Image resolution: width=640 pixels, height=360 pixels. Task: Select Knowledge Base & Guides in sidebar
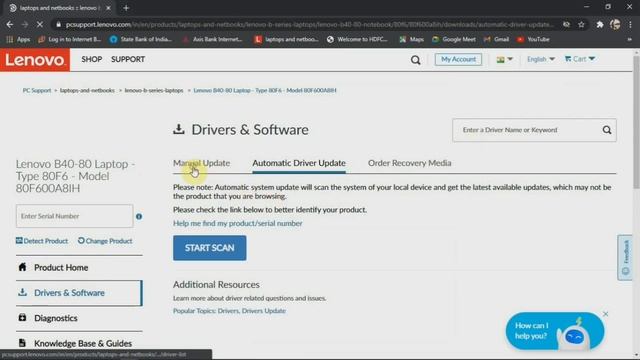pos(79,343)
